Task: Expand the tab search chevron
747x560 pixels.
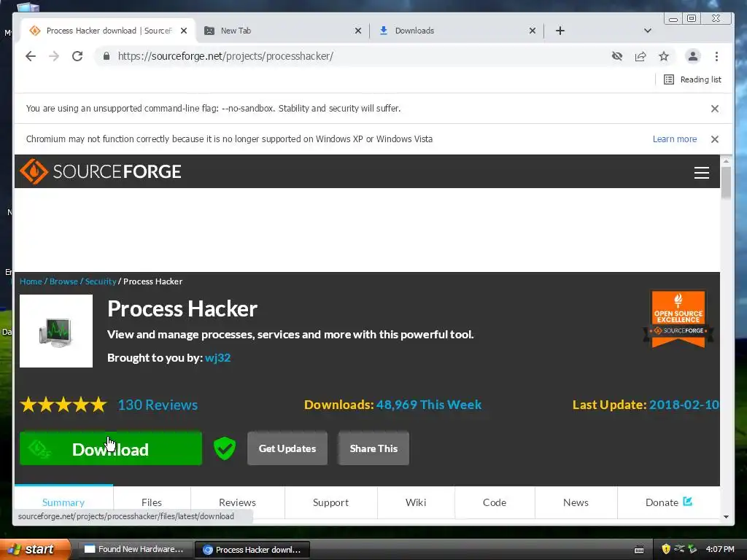Action: tap(648, 31)
